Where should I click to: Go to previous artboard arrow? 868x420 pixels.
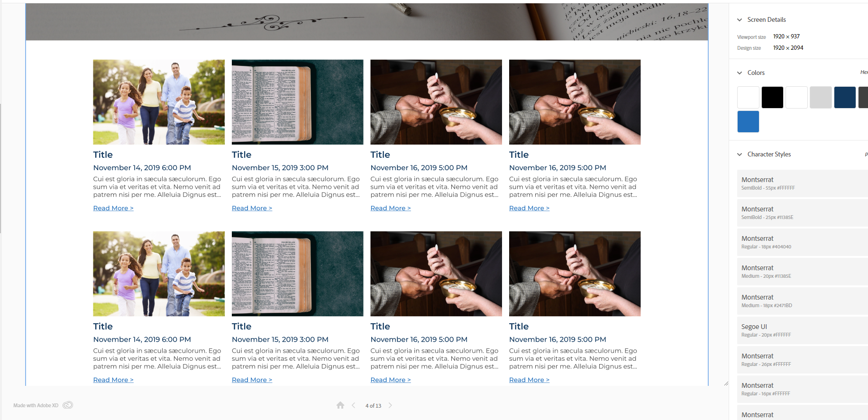point(354,405)
